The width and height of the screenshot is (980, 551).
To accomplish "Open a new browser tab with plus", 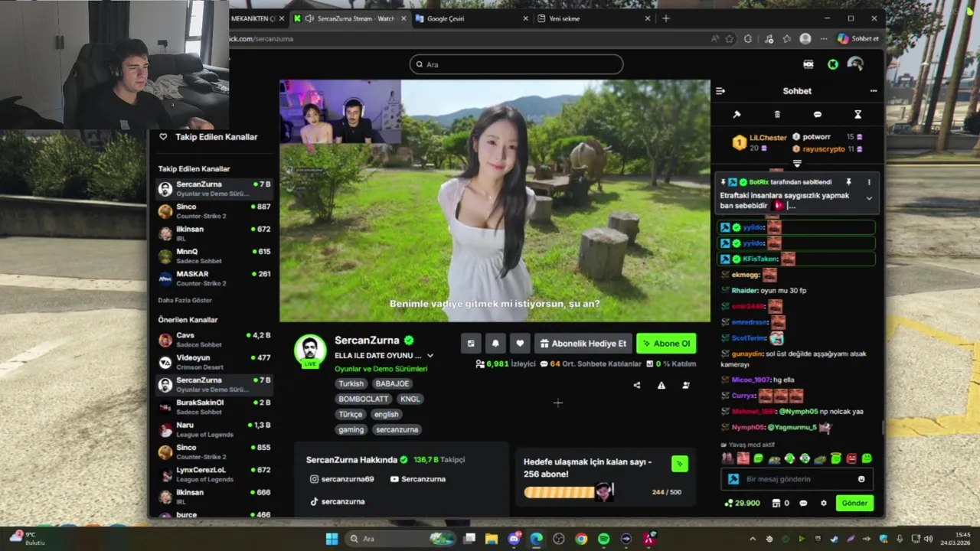I will [x=665, y=18].
